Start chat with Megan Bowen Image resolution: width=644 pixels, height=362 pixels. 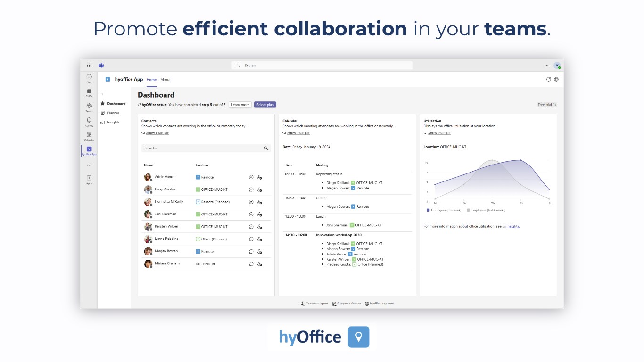tap(251, 251)
